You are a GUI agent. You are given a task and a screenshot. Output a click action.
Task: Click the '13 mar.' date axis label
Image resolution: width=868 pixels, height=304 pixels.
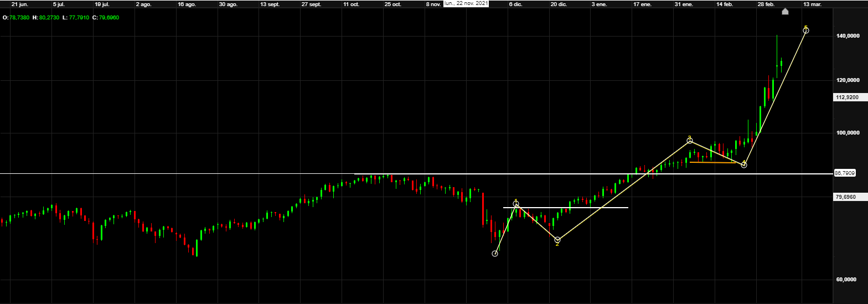click(x=813, y=4)
